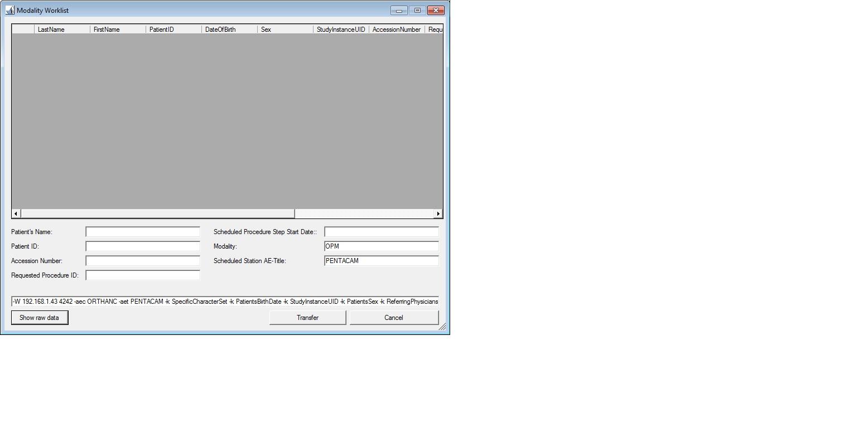Screen dimensions: 868x442
Task: Click the Modality Worklist window title icon
Action: [x=9, y=10]
